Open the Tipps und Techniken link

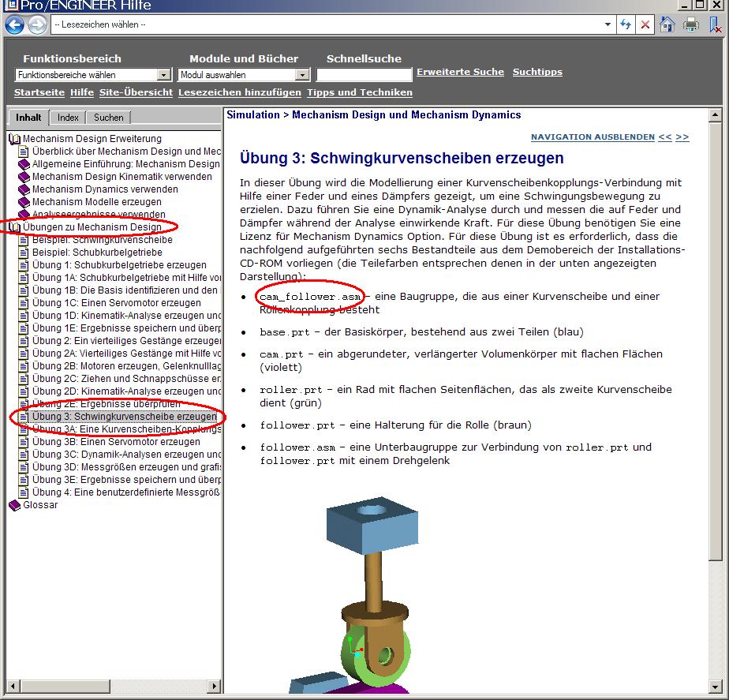(x=360, y=92)
